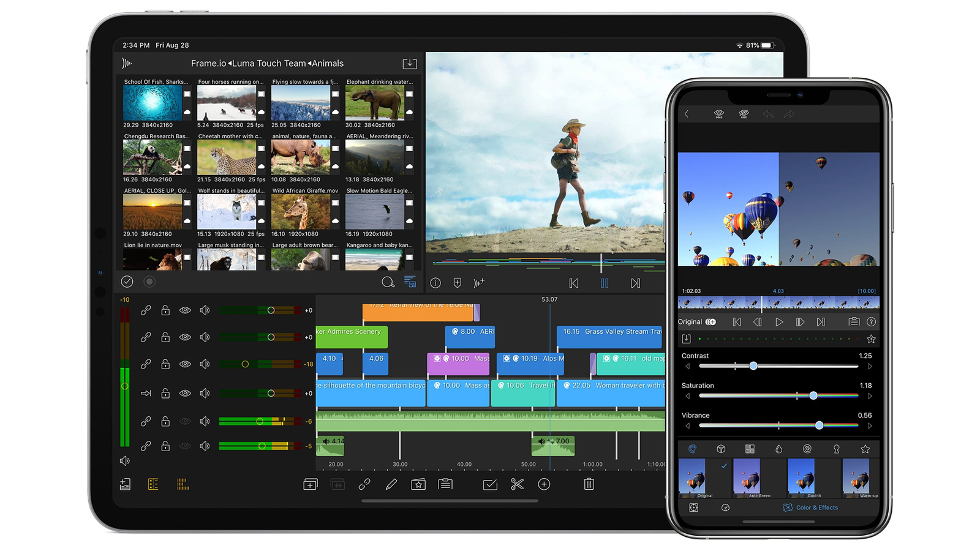
Task: Open clip info icon below preview
Action: (x=435, y=283)
